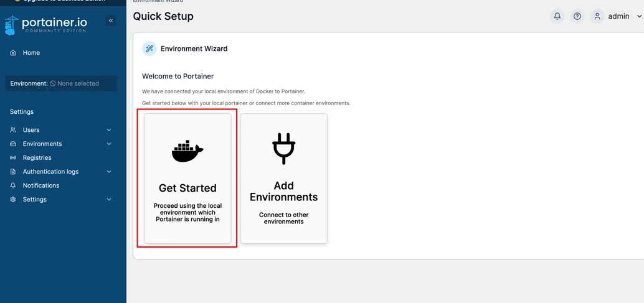The width and height of the screenshot is (644, 303).
Task: Expand the Authentication logs chevron
Action: click(109, 172)
